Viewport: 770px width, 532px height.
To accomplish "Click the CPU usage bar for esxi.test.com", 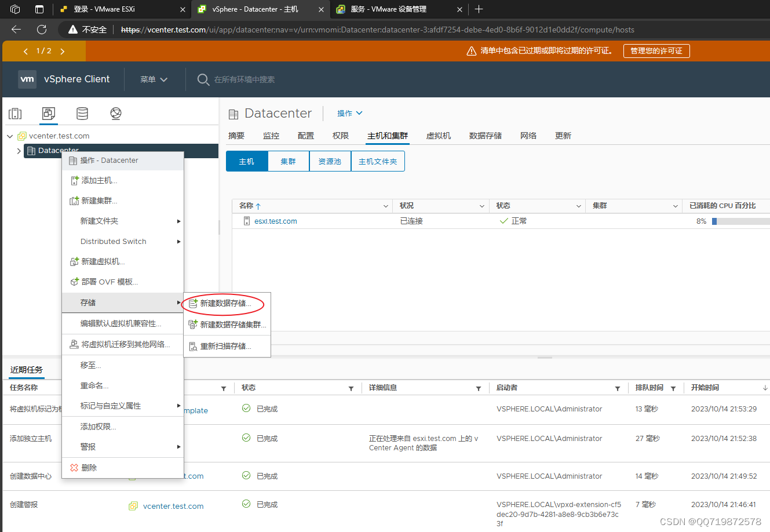I will 740,221.
